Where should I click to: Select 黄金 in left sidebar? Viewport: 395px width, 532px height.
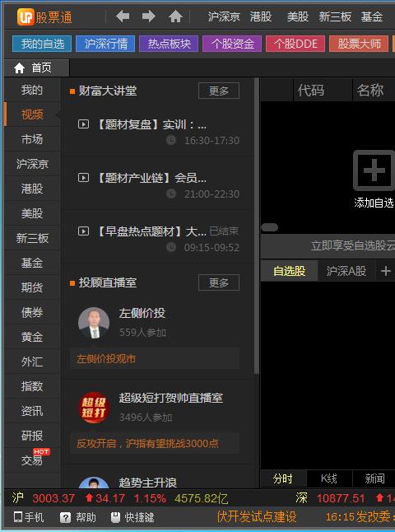point(32,337)
